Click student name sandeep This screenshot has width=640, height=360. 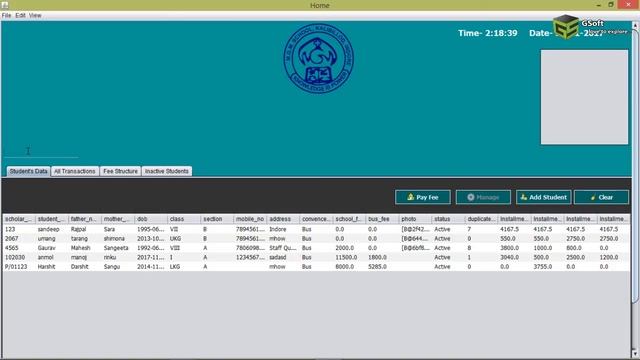[x=49, y=229]
